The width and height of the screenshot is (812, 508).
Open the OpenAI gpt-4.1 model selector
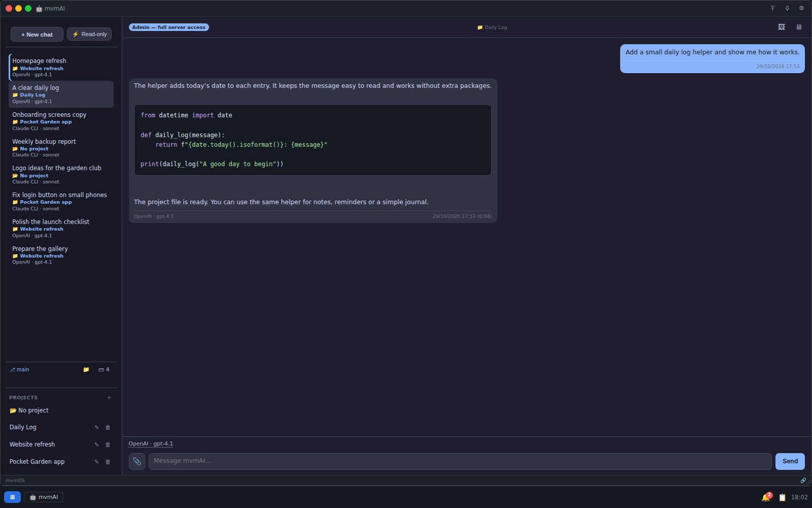[151, 443]
